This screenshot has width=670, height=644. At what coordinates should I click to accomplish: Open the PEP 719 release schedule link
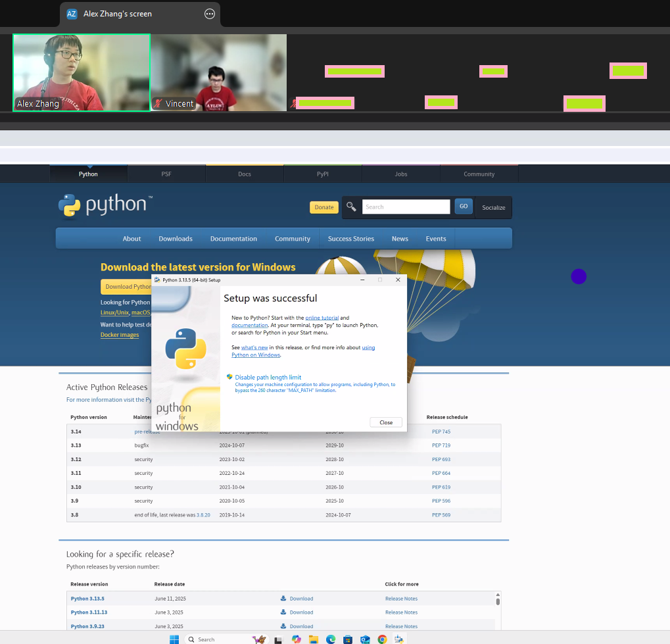tap(441, 445)
